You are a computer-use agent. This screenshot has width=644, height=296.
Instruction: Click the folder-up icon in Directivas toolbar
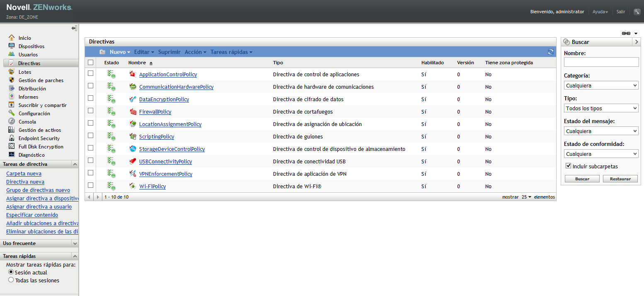point(102,52)
